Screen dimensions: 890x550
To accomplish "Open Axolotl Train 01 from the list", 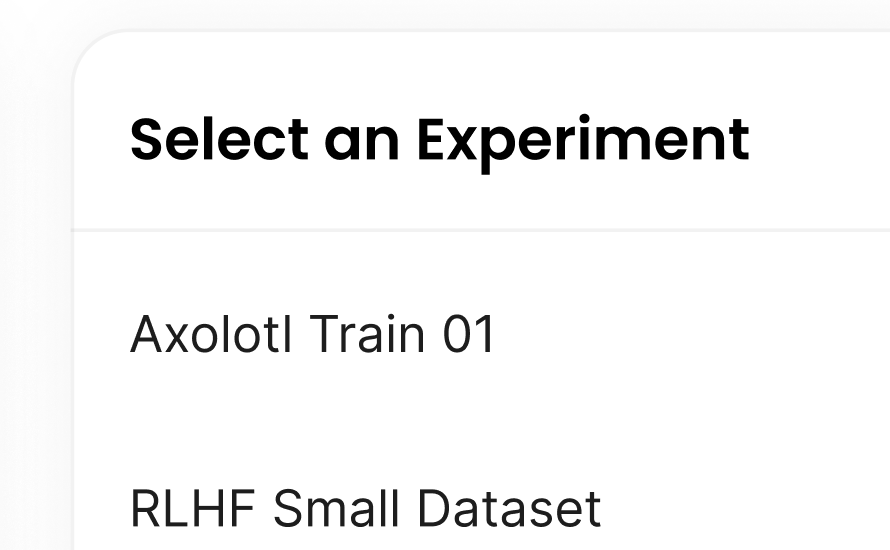I will click(x=313, y=335).
